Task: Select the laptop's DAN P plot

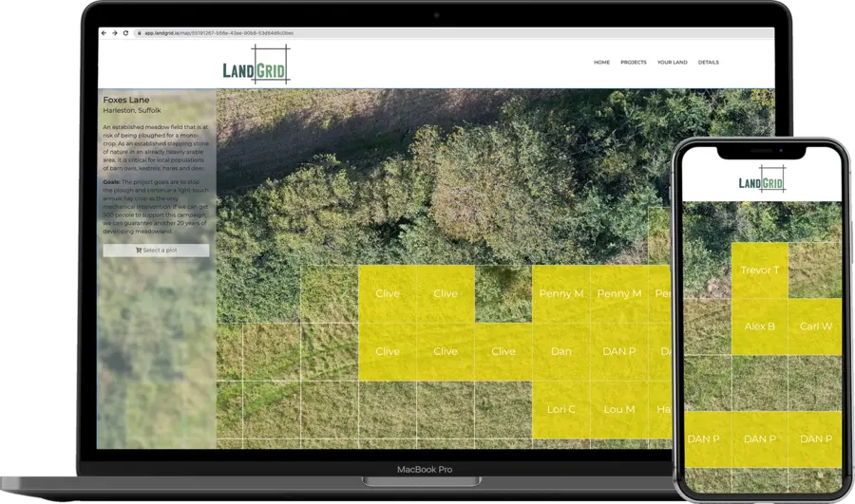Action: pyautogui.click(x=618, y=351)
